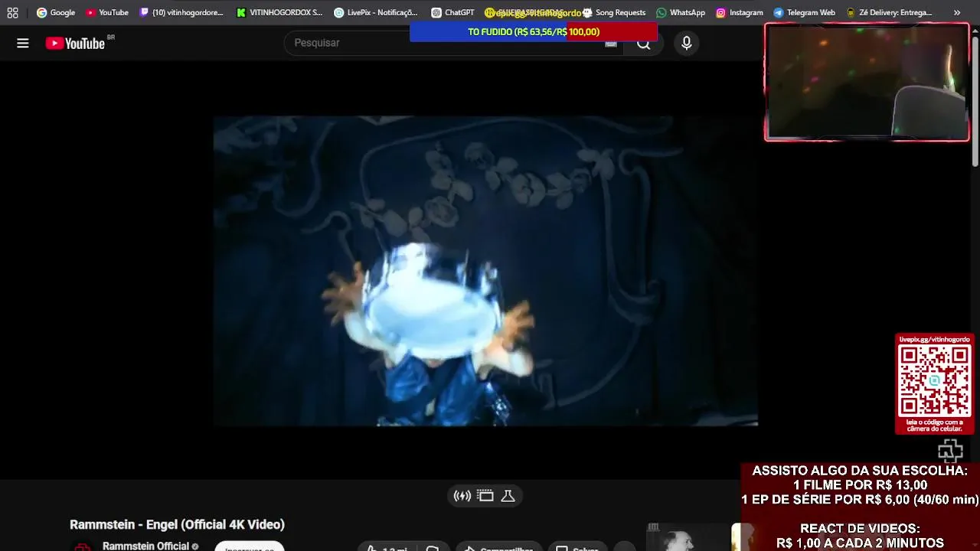Open the recommended video thumbnail at bottom

689,537
